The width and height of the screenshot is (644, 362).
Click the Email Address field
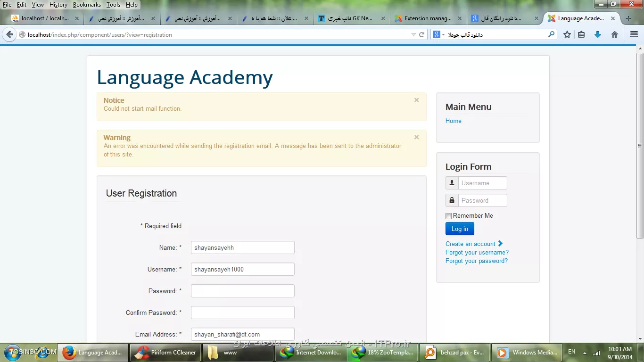(243, 334)
